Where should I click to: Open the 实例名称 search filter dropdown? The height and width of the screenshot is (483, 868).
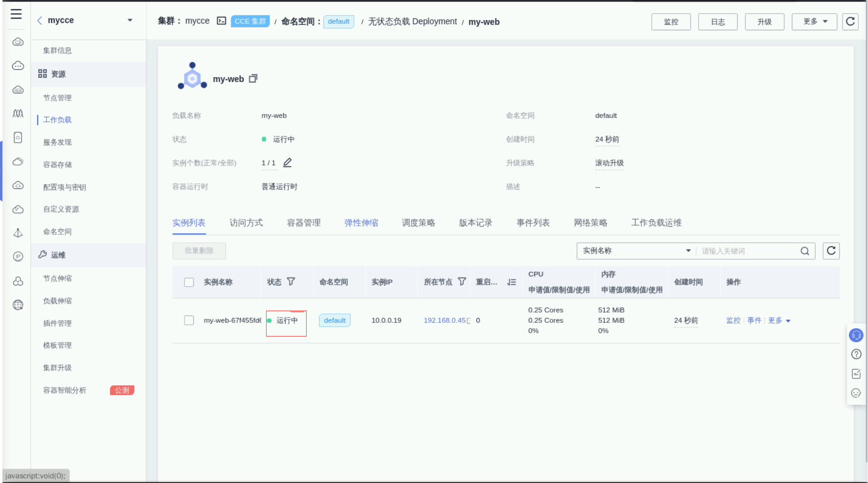(637, 251)
